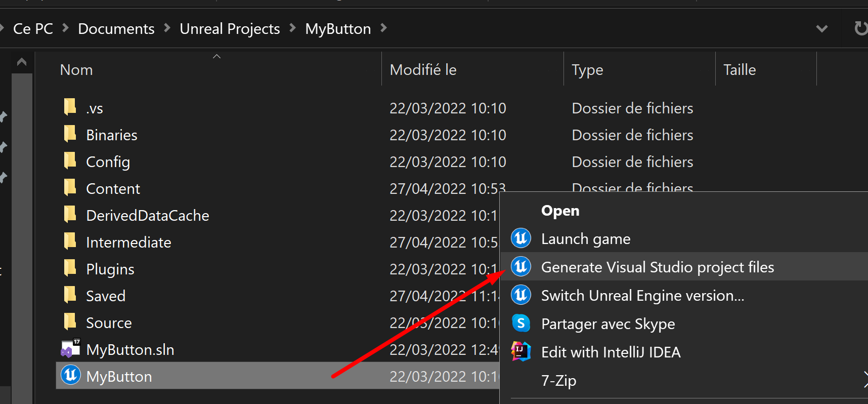Click the scroll up arrow in navigation pane
The width and height of the screenshot is (868, 404).
[x=22, y=62]
